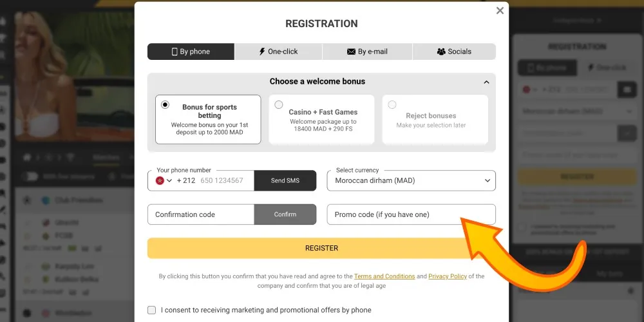Collapse the Choose a welcome bonus section

click(486, 82)
